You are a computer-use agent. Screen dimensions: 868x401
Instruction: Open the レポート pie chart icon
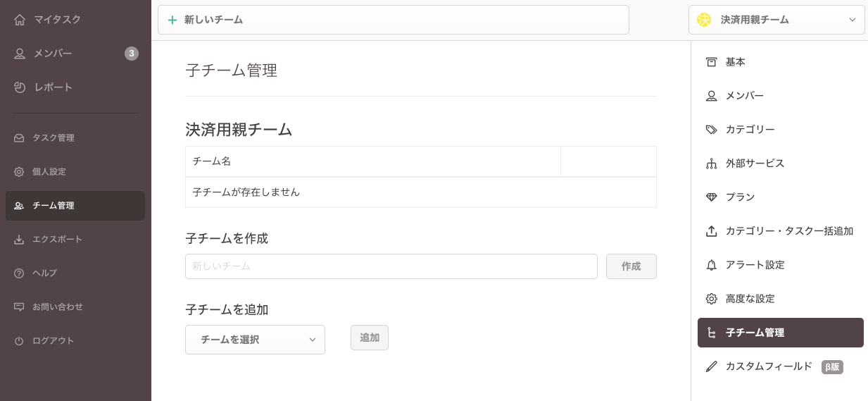20,87
